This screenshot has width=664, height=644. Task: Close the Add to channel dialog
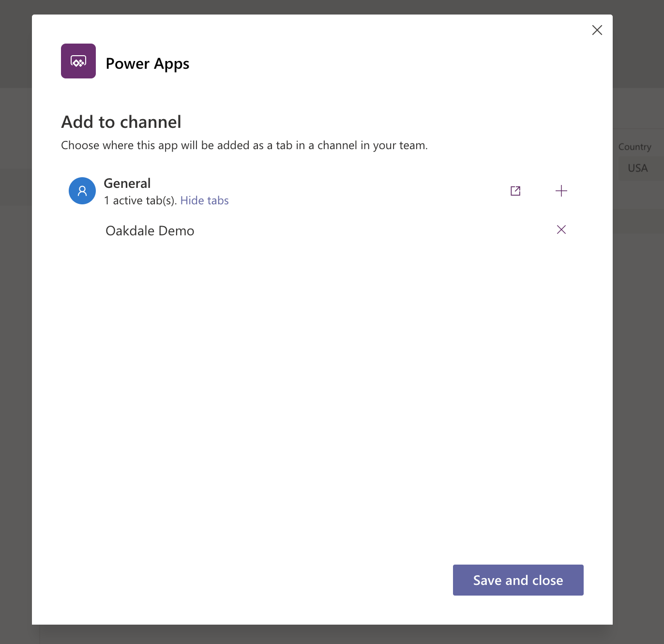tap(597, 30)
